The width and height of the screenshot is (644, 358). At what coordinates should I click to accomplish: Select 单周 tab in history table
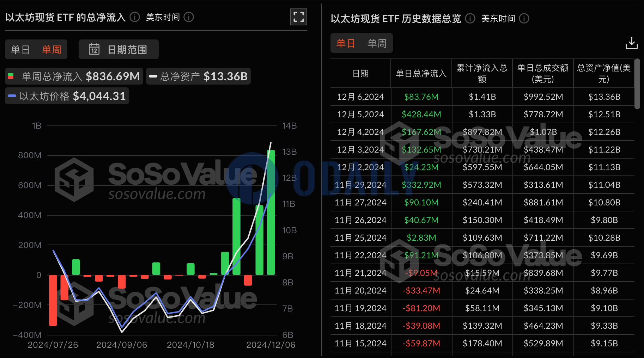click(x=377, y=43)
